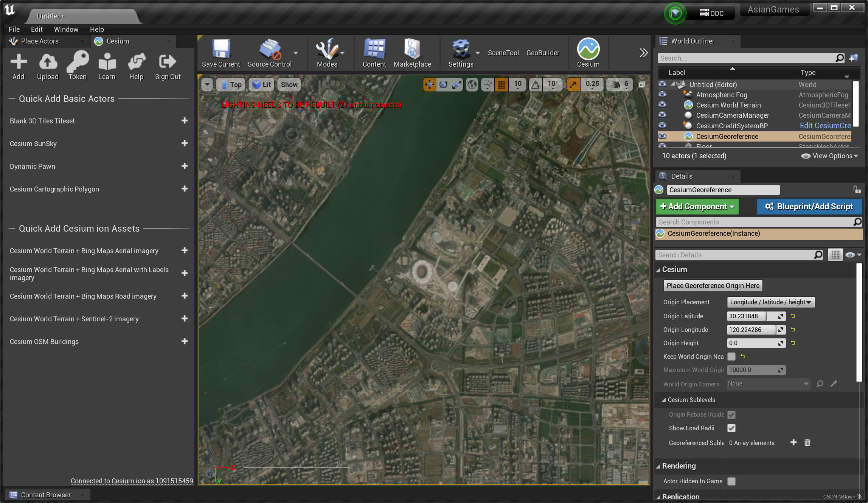Click trash icon for Georeferenced Sublevels array

[807, 442]
